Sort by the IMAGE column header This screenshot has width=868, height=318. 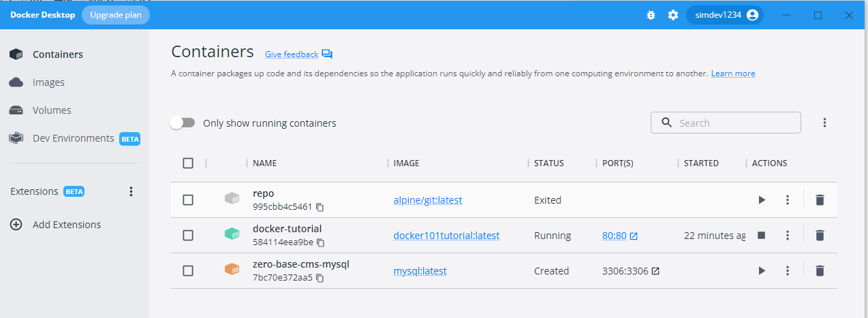(407, 163)
